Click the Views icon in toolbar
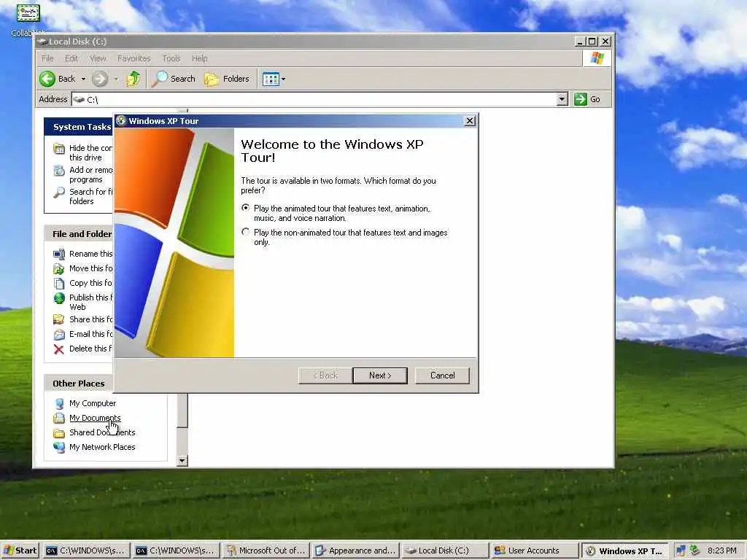This screenshot has width=747, height=560. 271,79
